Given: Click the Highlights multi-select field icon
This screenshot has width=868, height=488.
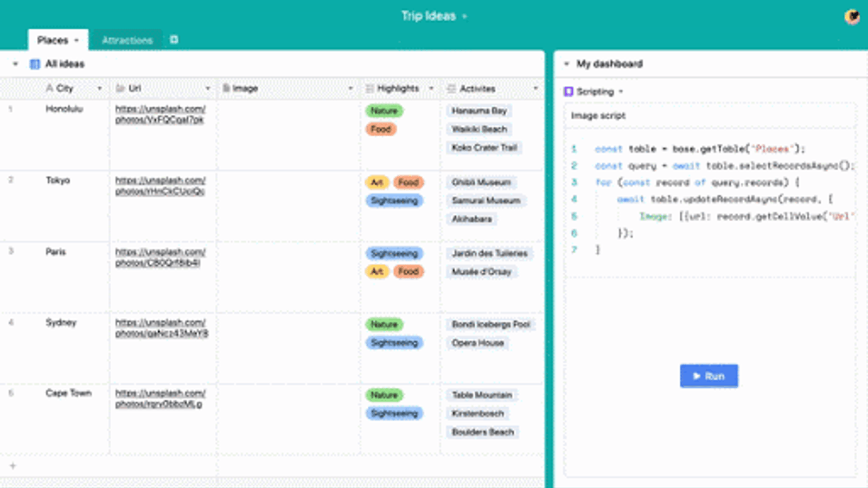Looking at the screenshot, I should click(x=369, y=88).
